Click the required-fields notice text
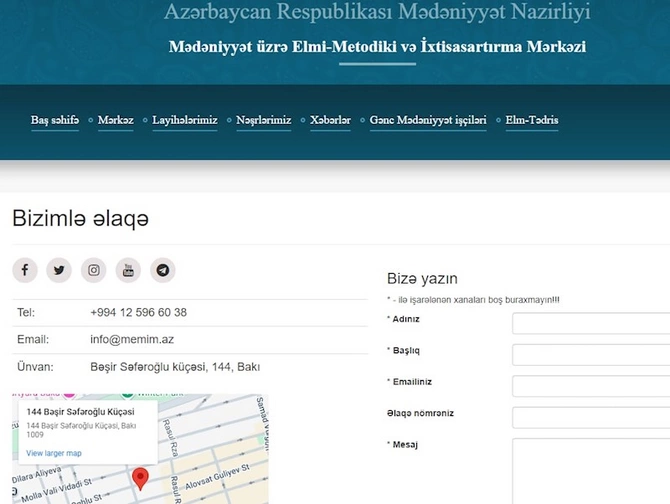Viewport: 670px width, 504px height. (x=473, y=300)
